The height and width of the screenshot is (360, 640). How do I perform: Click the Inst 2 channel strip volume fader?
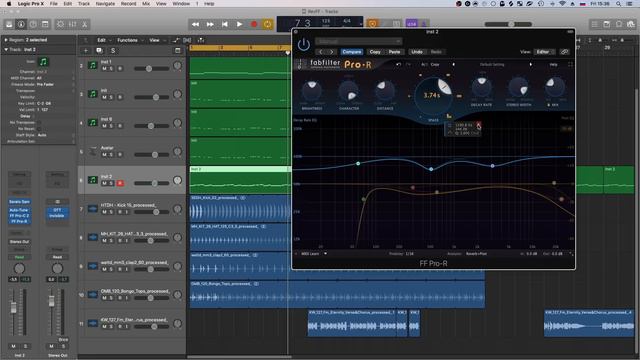13,307
